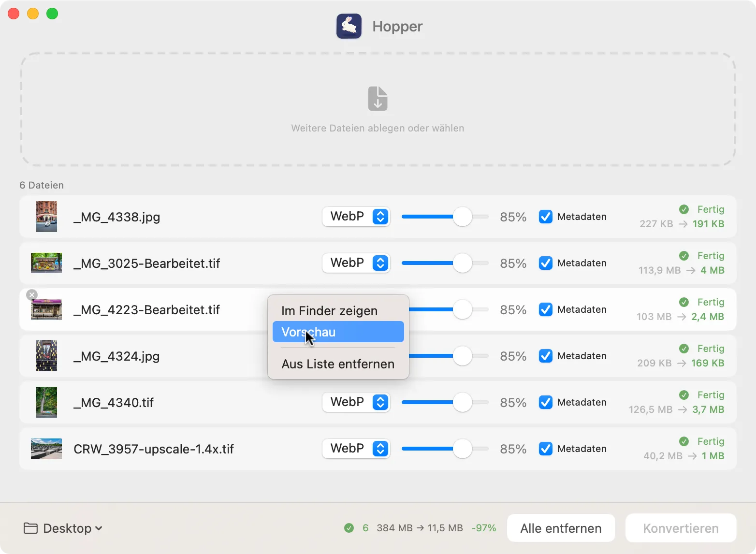Click green checkmark for CRW_3957-upscale-1.4x.tif
Screen dimensions: 756x554
(684, 441)
